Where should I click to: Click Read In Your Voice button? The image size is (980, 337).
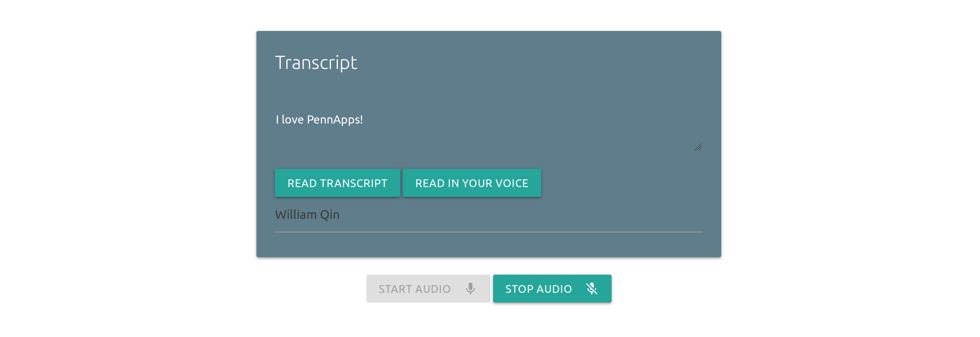[x=472, y=183]
